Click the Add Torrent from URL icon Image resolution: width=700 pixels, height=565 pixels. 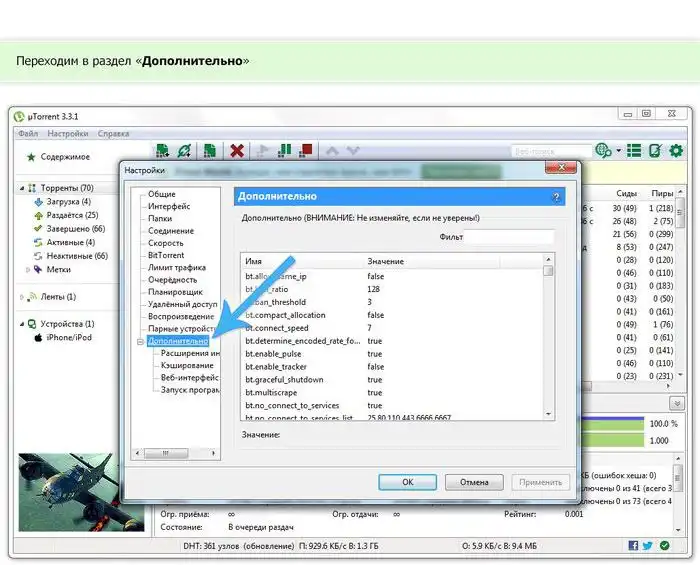click(x=184, y=151)
